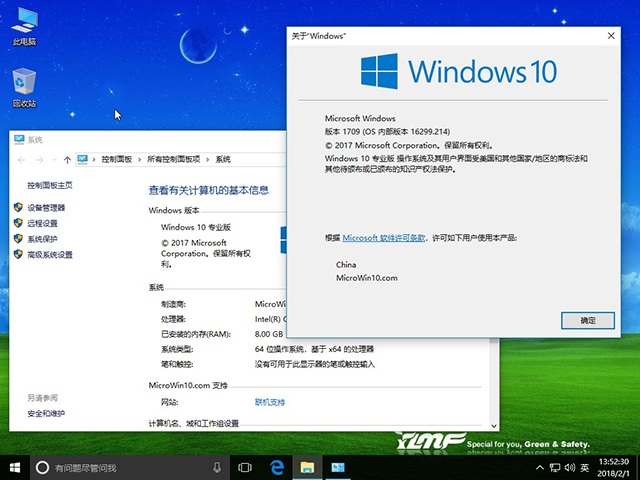
Task: Click shield icon beside 系统保护
Action: click(18, 238)
